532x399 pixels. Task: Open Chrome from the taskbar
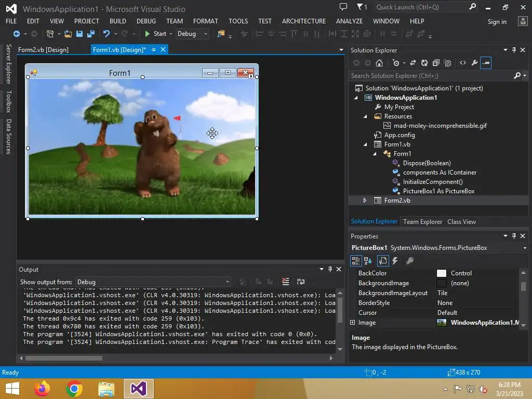(74, 389)
